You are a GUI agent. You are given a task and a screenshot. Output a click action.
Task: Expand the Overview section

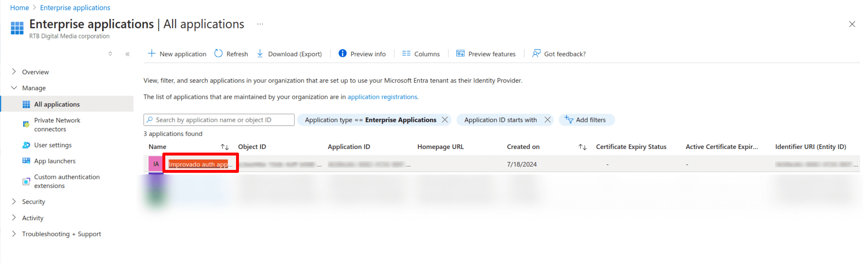pyautogui.click(x=14, y=71)
